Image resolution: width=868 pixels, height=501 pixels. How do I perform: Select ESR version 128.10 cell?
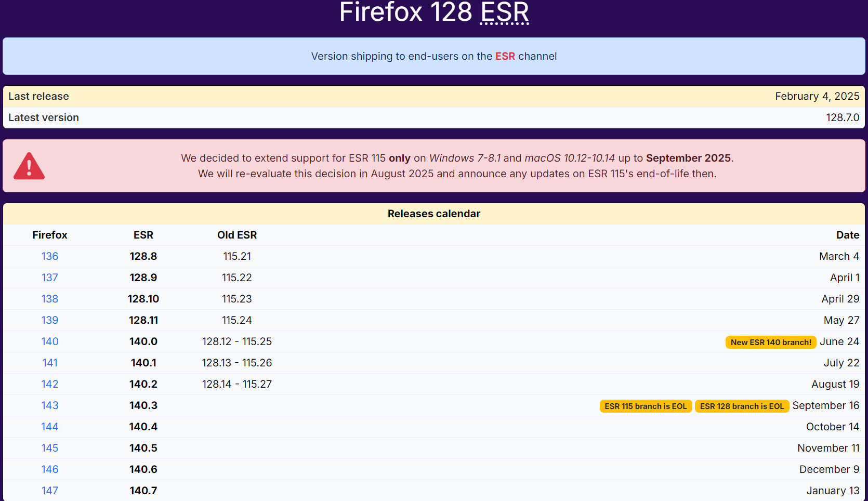[x=143, y=299]
